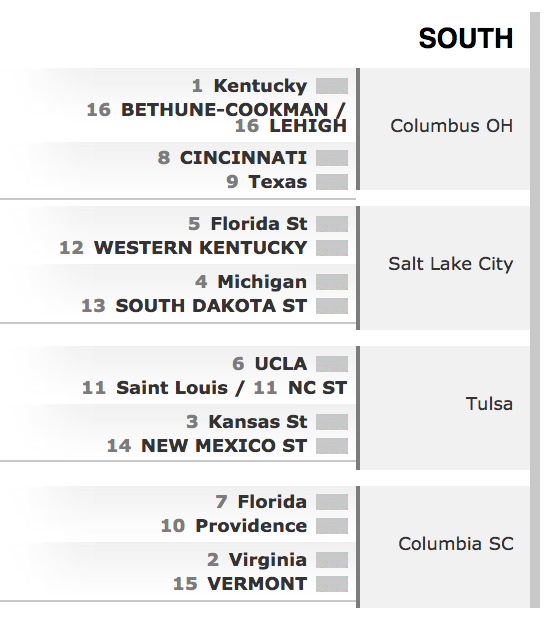Select the gray score box next to Kentucky
The height and width of the screenshot is (622, 544).
(x=332, y=86)
